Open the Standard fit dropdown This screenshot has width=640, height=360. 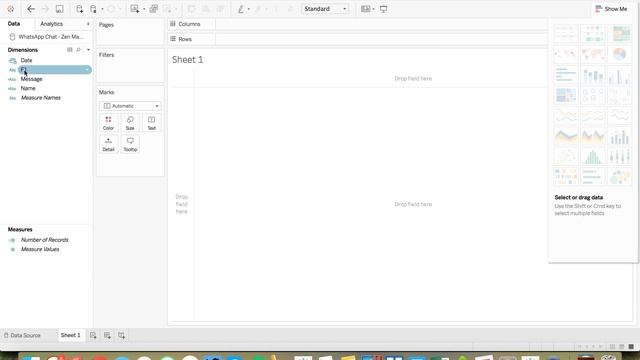325,9
